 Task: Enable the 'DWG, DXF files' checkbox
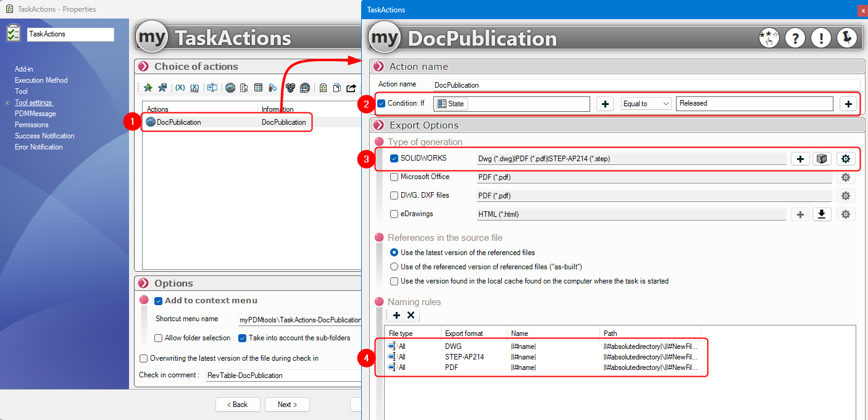(394, 195)
